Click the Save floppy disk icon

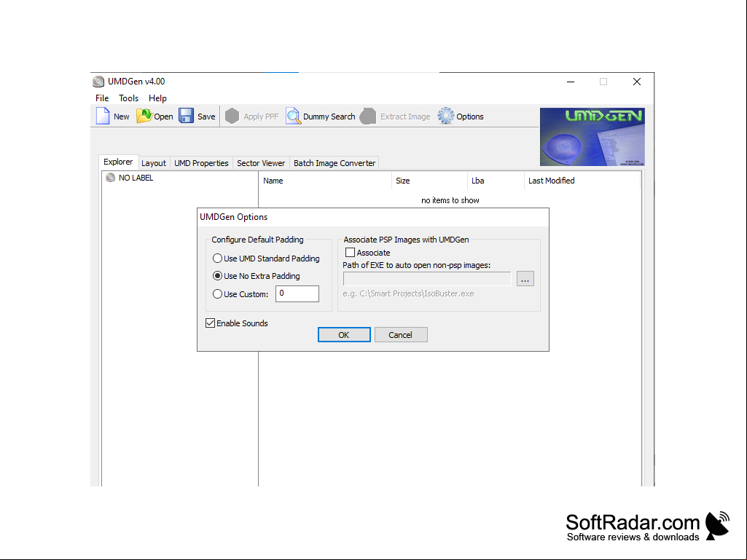[186, 116]
